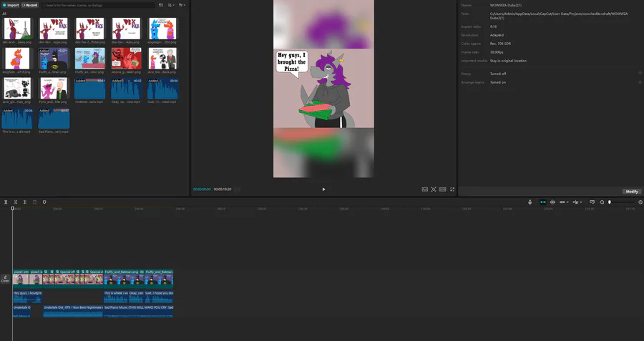
Task: Click the Record button
Action: pos(29,5)
